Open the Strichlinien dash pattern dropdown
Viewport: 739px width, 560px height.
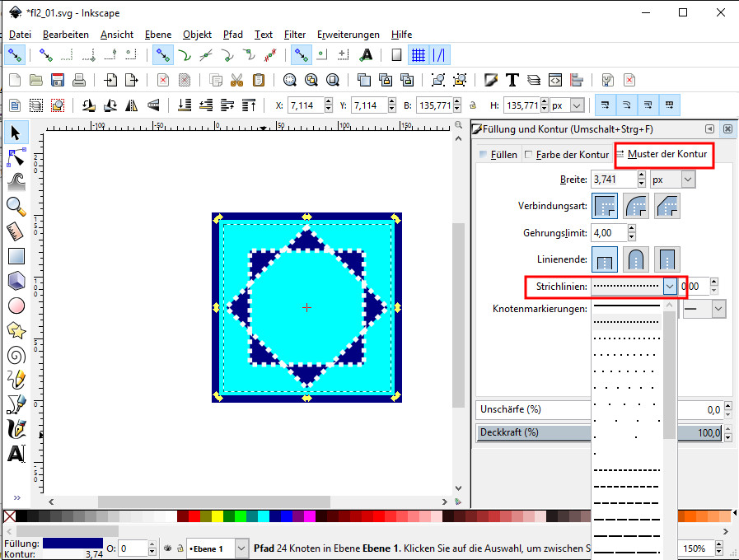click(670, 287)
